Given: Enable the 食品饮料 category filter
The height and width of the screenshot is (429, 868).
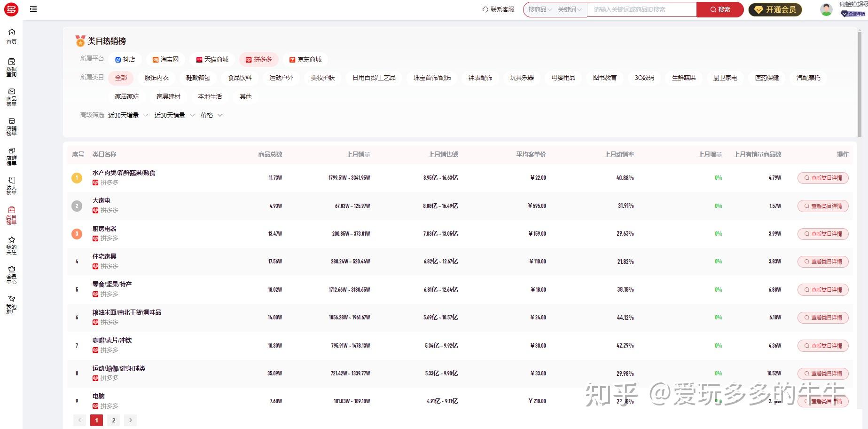Looking at the screenshot, I should tap(239, 78).
